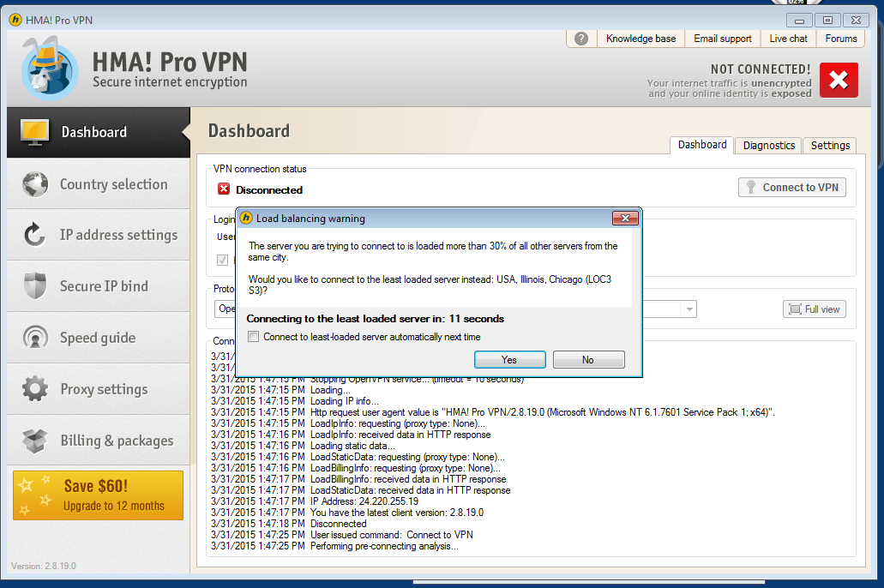Screen dimensions: 884x588
Task: Go to IP address settings
Action: click(x=99, y=235)
